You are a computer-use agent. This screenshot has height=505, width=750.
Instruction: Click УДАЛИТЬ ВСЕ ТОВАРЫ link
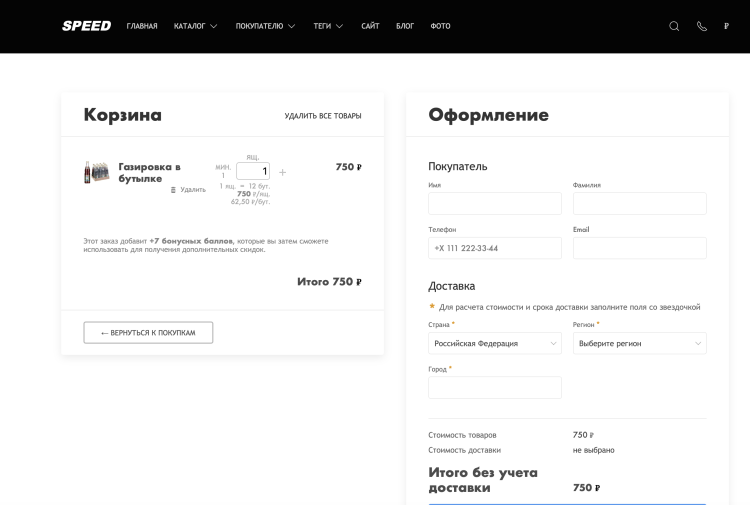pyautogui.click(x=323, y=116)
